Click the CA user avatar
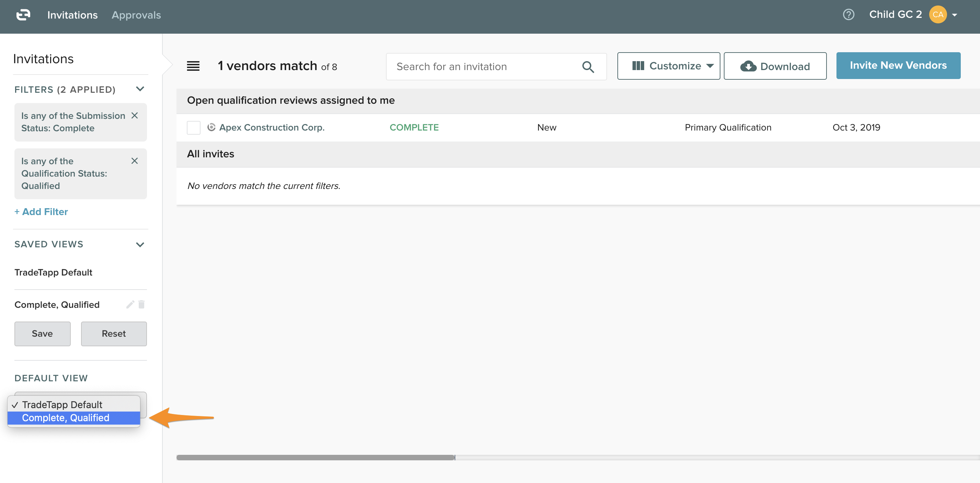 pos(937,15)
